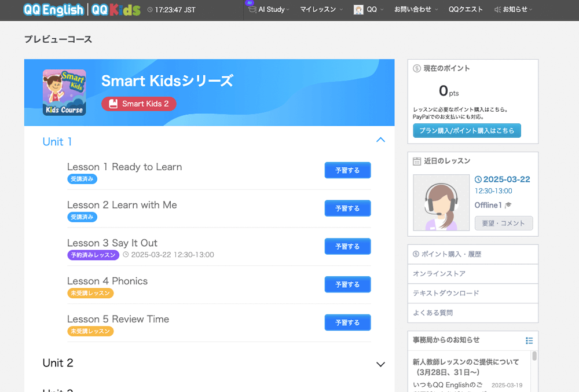Click the clock icon beside 2025-03-22 in the sidebar

[478, 179]
